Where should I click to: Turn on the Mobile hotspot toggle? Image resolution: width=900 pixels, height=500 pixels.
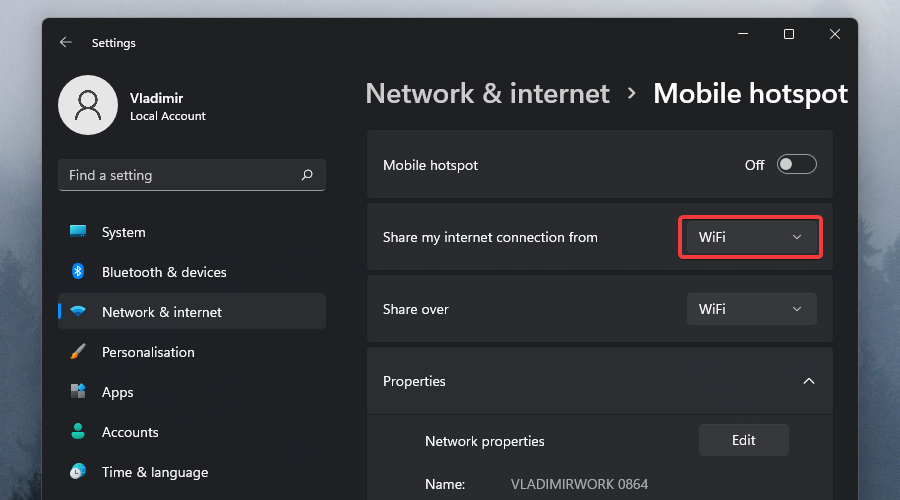pos(797,165)
